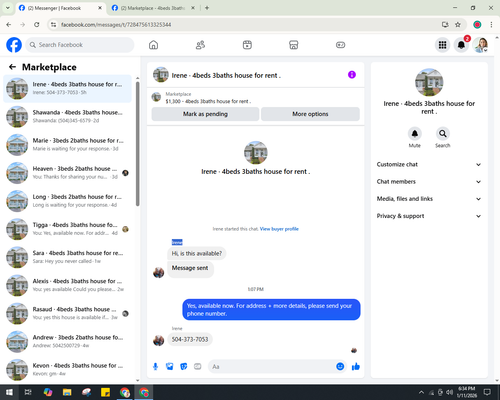This screenshot has height=400, width=500.
Task: Expand Media, files and links section
Action: click(x=429, y=199)
